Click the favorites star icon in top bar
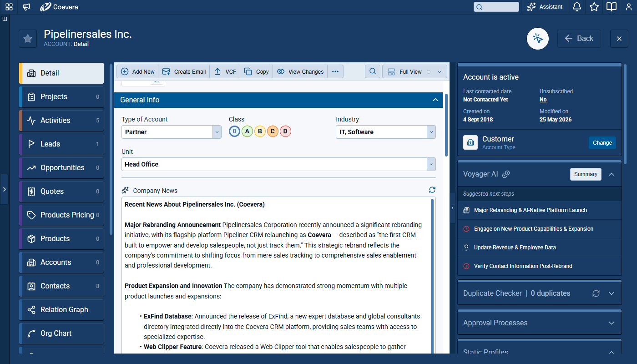637x364 pixels. pyautogui.click(x=594, y=7)
